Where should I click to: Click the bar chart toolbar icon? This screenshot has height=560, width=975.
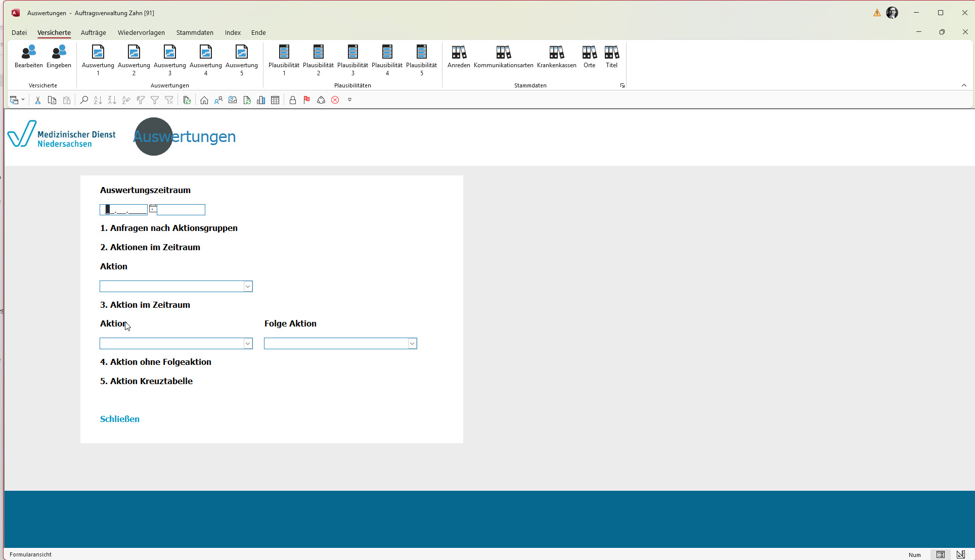click(261, 100)
